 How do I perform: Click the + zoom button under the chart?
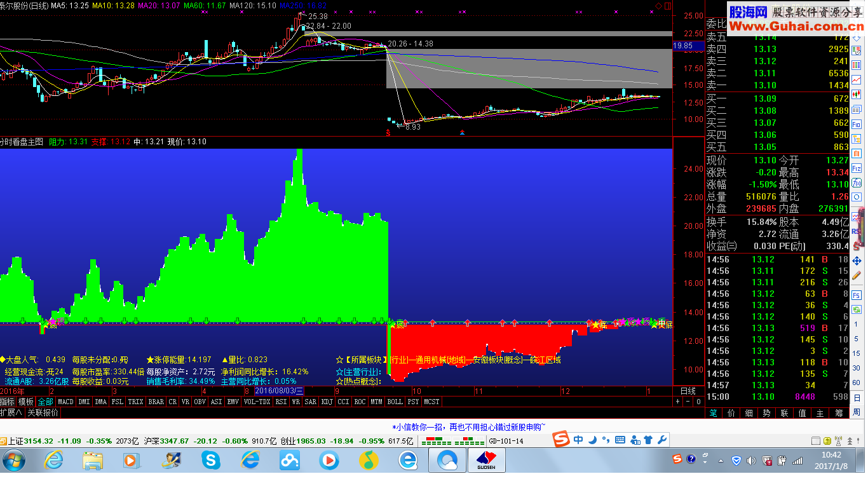(x=678, y=402)
